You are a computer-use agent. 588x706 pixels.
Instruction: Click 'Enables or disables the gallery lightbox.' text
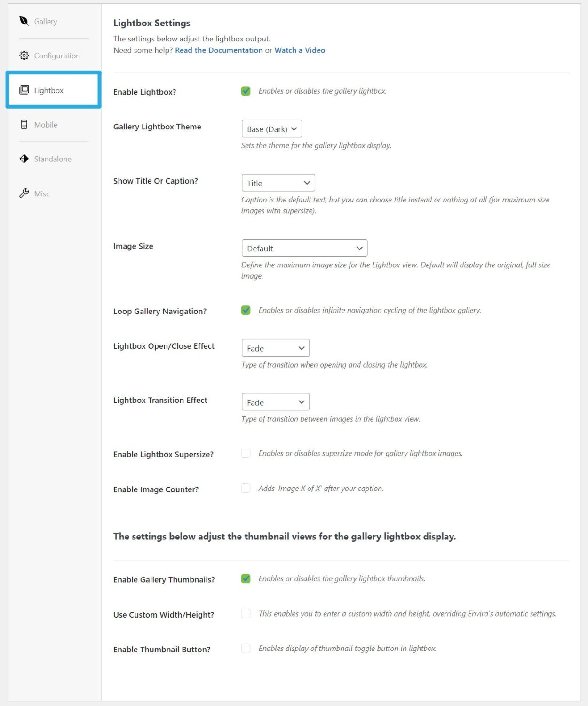[x=322, y=91]
